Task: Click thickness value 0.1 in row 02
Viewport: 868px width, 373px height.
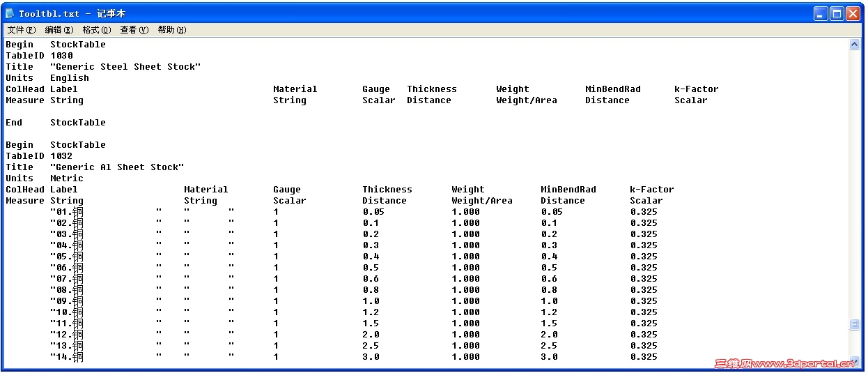Action: click(x=371, y=223)
